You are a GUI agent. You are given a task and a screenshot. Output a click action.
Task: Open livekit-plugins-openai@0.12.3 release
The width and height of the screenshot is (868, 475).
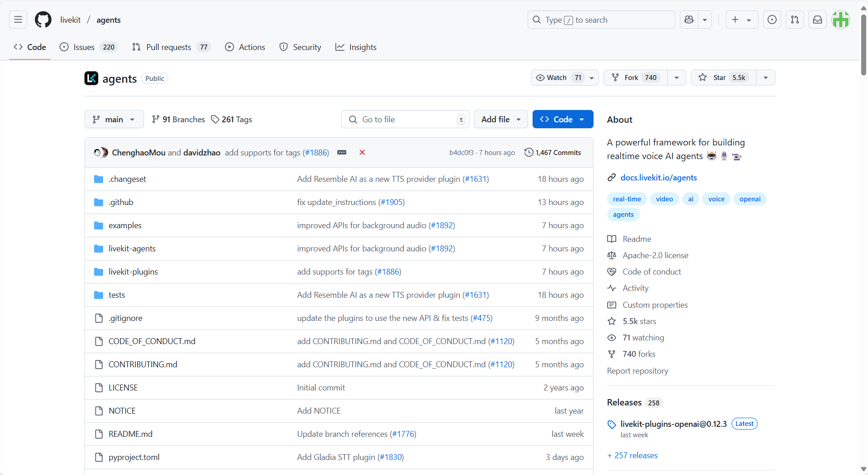tap(673, 424)
